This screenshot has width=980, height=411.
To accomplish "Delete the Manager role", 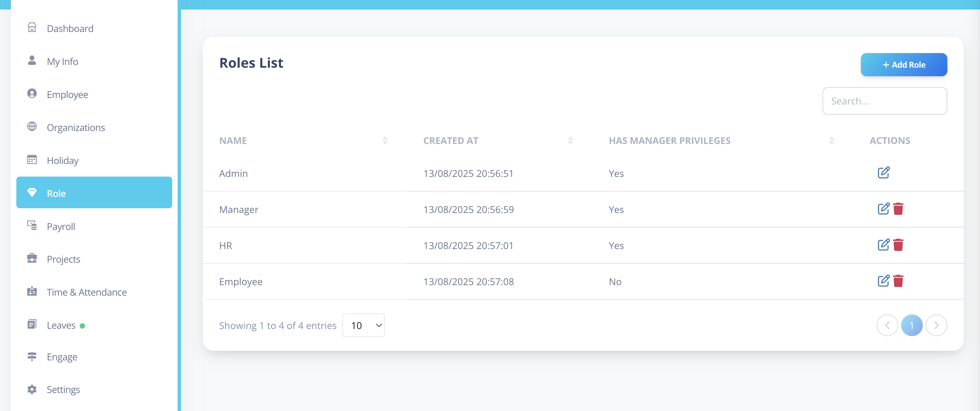I will (898, 209).
